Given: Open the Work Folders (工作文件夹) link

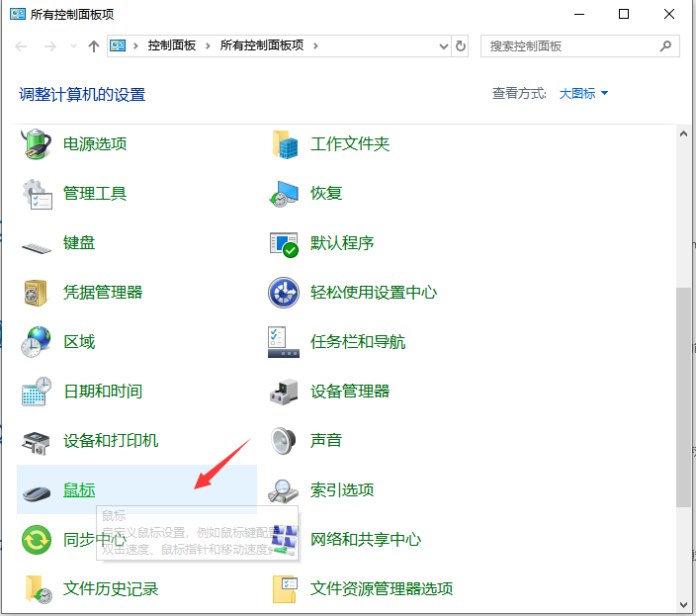Looking at the screenshot, I should 350,144.
